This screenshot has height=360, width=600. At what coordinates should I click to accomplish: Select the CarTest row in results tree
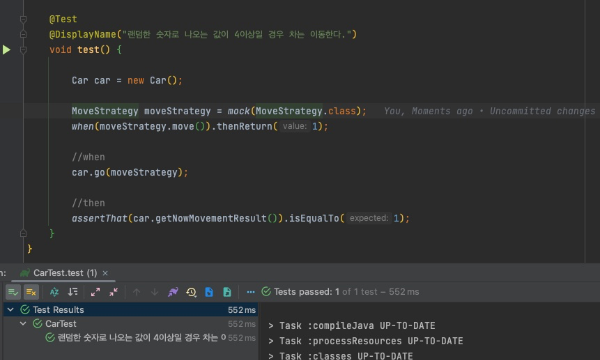pyautogui.click(x=130, y=324)
